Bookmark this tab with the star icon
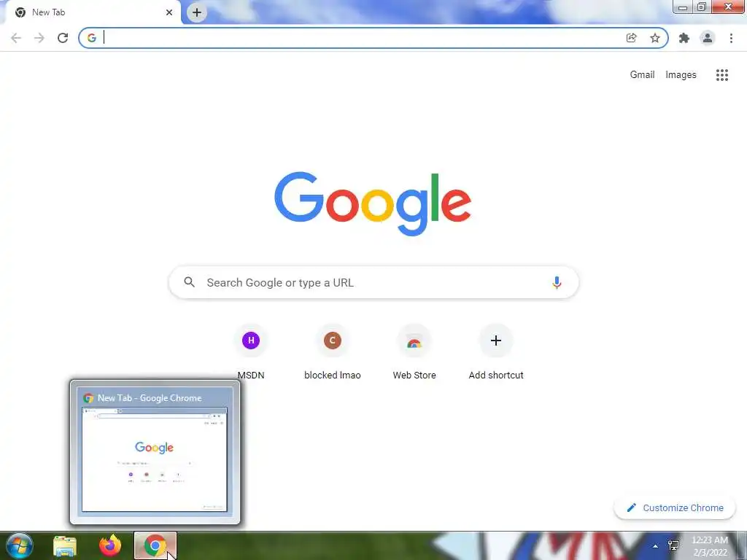This screenshot has height=560, width=747. coord(655,38)
